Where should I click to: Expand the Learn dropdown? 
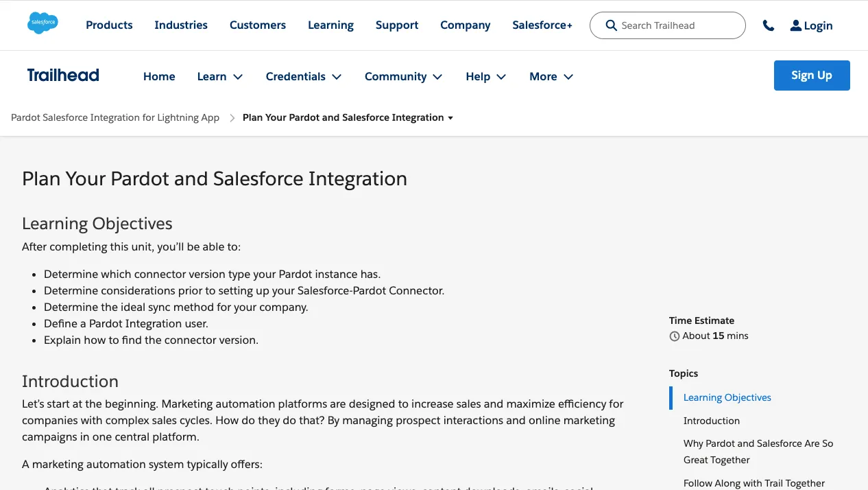tap(220, 76)
